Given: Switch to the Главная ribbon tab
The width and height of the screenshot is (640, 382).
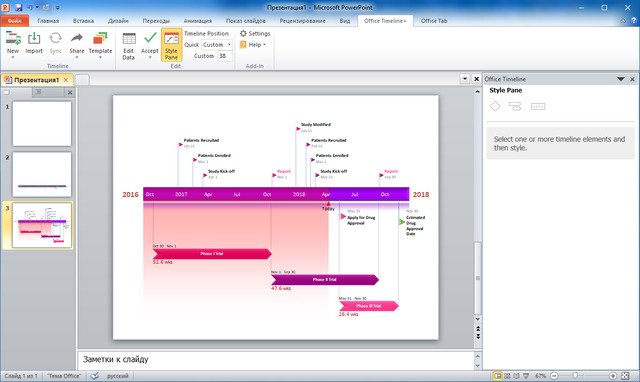Looking at the screenshot, I should pyautogui.click(x=48, y=21).
